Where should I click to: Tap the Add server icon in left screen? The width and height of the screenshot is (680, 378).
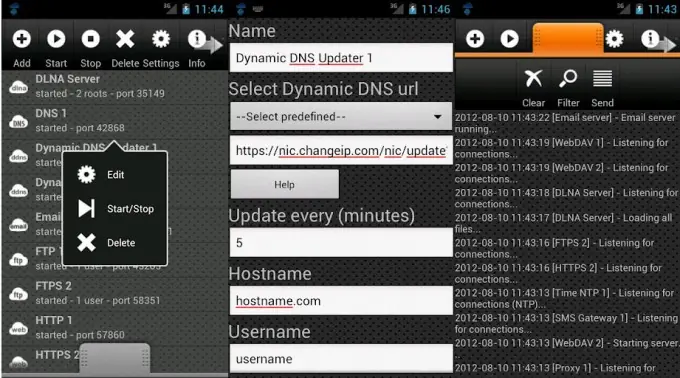click(x=21, y=39)
